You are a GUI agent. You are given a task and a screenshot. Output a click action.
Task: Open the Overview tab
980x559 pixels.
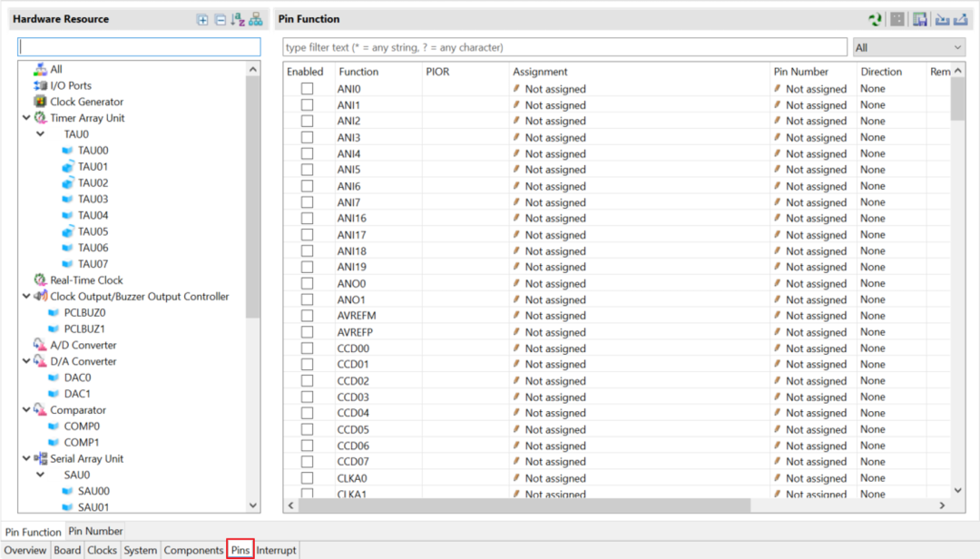pyautogui.click(x=25, y=550)
